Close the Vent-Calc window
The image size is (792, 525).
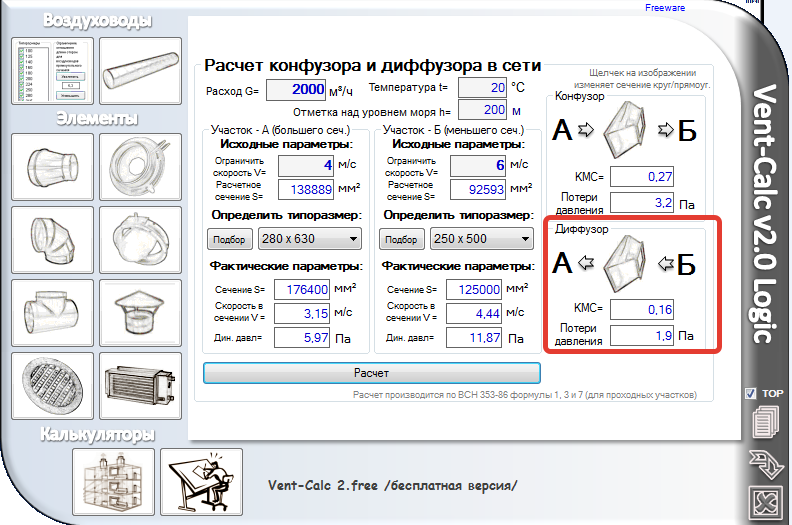(766, 502)
